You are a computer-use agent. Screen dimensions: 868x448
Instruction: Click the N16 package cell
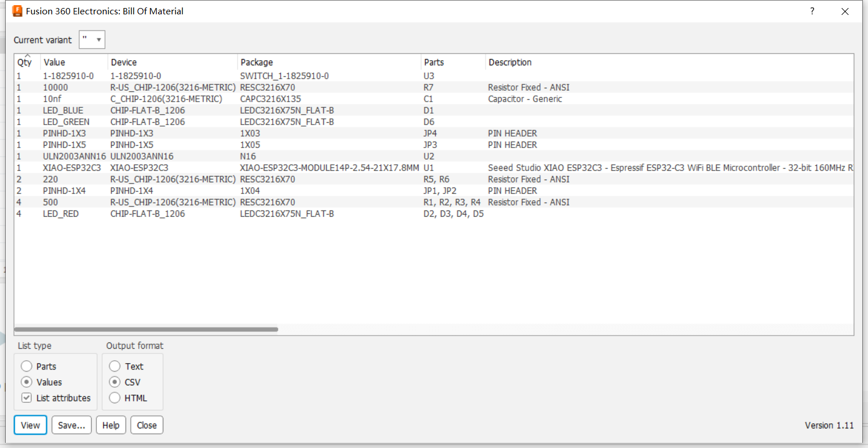click(248, 156)
